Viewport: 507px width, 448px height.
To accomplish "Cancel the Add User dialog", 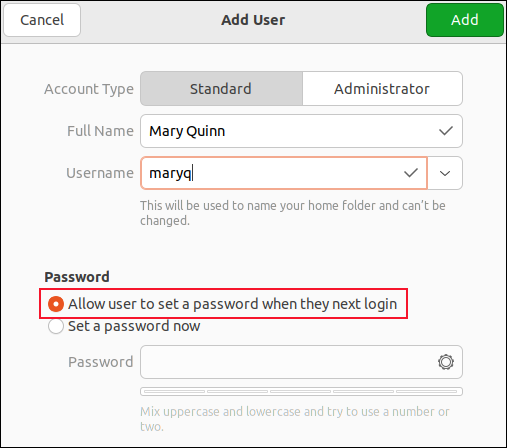I will 42,20.
